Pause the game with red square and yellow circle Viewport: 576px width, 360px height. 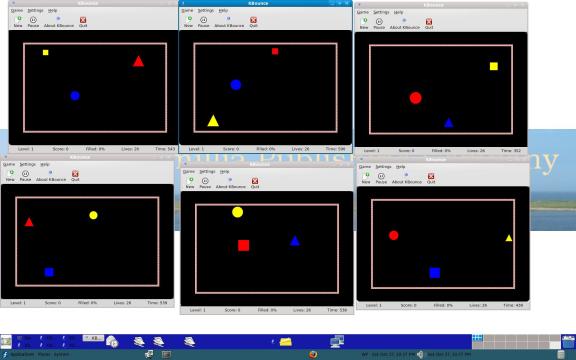point(205,183)
